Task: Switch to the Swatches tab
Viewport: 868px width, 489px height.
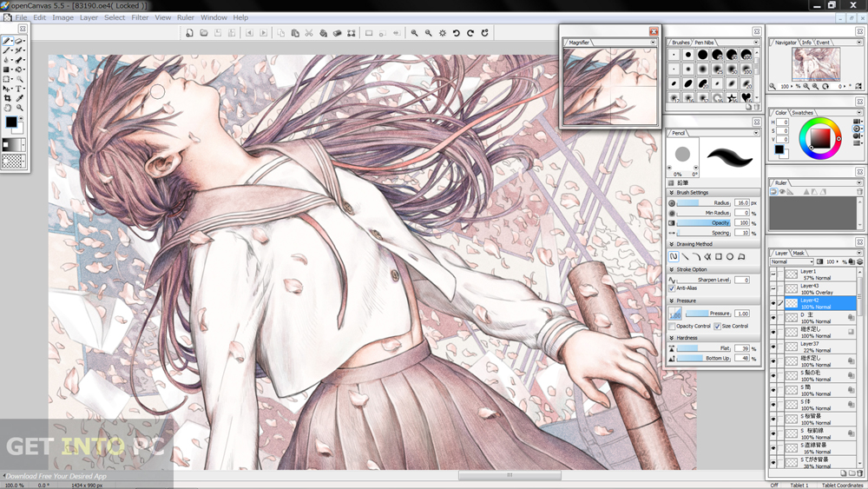Action: tap(802, 112)
